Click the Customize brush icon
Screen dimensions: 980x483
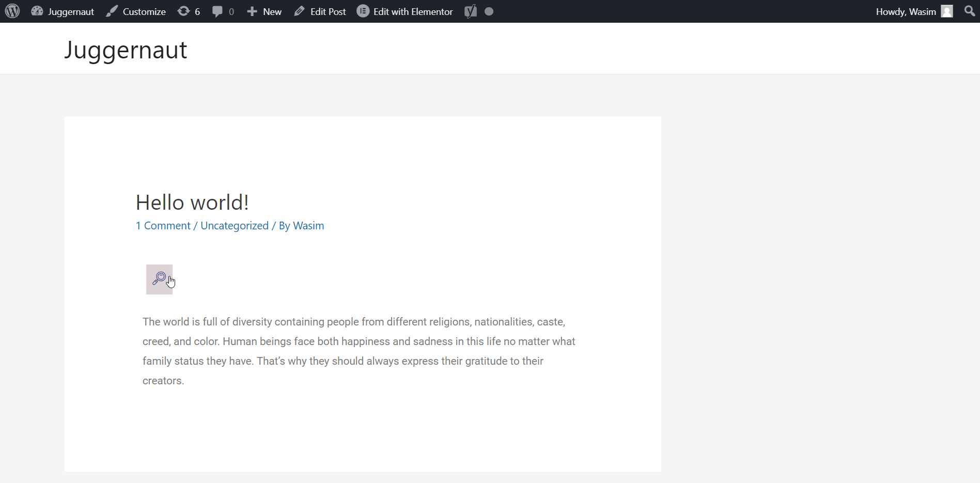coord(112,11)
